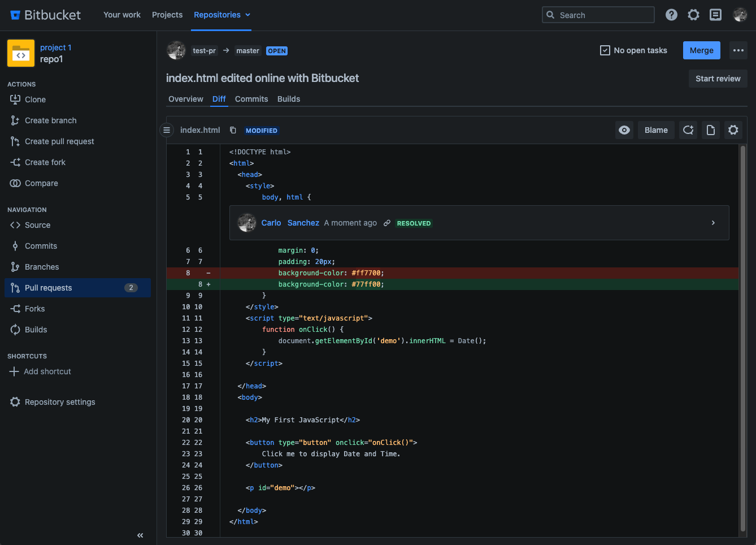This screenshot has height=545, width=756.
Task: Click the repo1 project avatar icon
Action: 21,53
